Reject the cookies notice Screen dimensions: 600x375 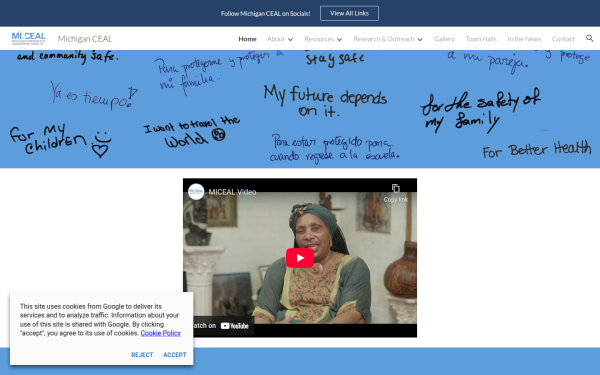(x=142, y=355)
